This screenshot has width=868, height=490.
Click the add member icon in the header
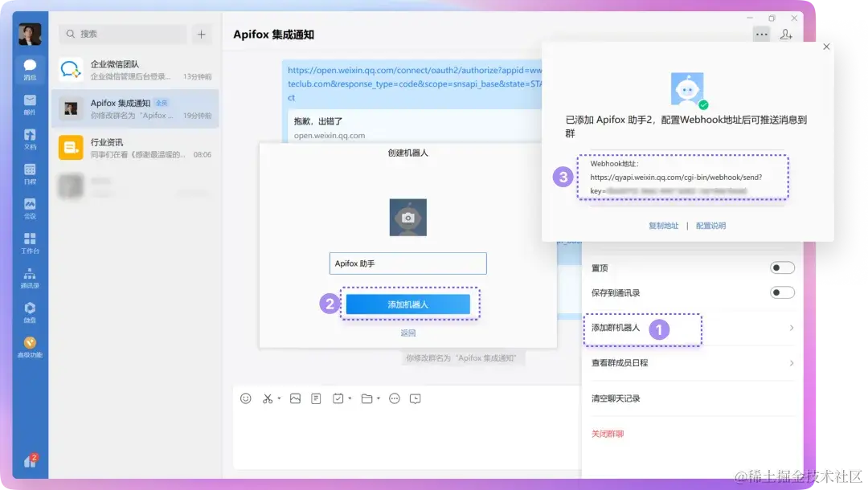786,35
